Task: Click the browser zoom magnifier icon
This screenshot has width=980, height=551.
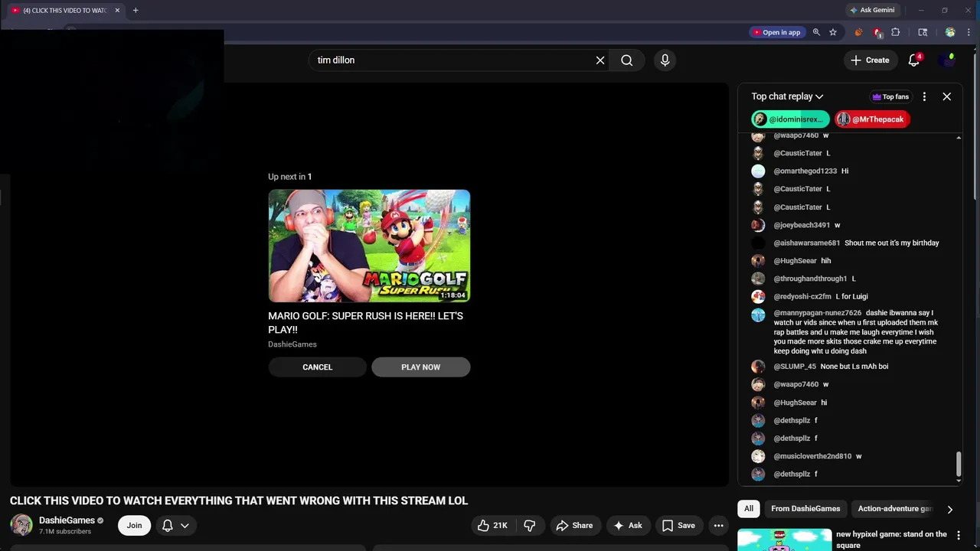Action: click(816, 32)
